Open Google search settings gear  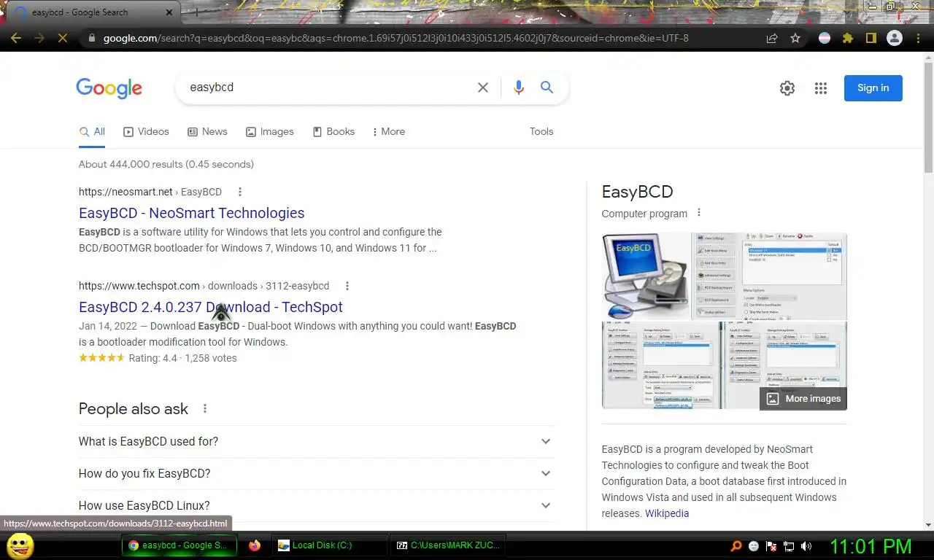[x=787, y=88]
